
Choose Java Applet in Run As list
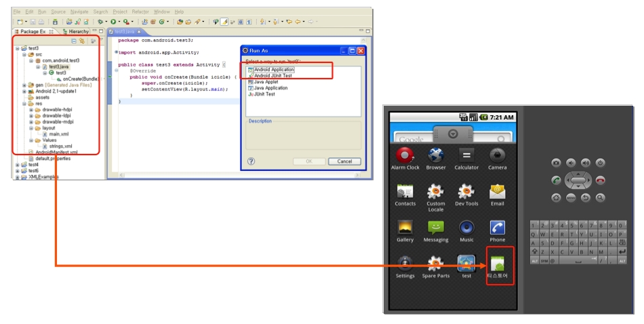(266, 82)
